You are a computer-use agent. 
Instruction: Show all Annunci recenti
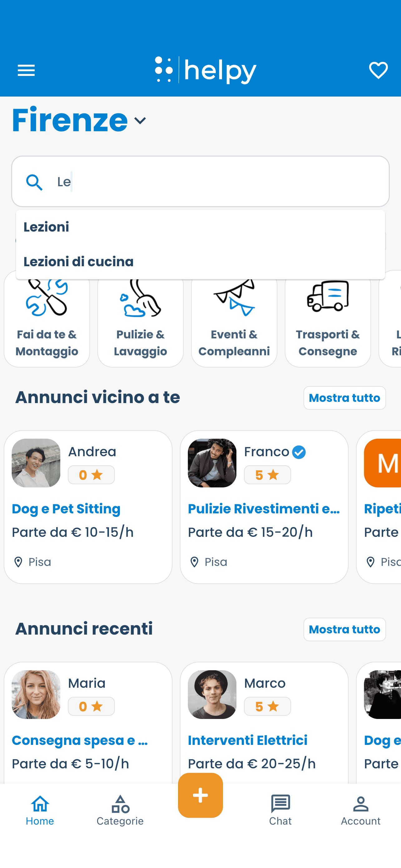tap(344, 629)
